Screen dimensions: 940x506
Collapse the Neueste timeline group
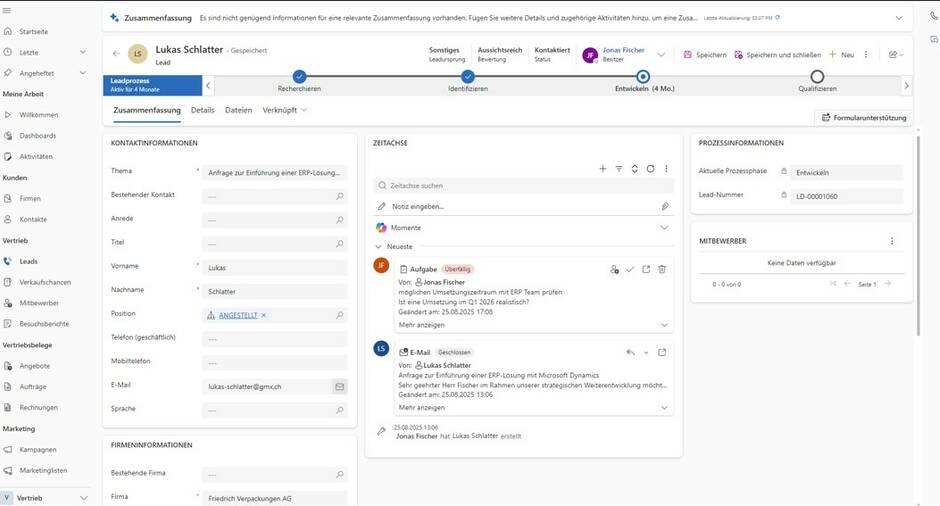click(378, 246)
